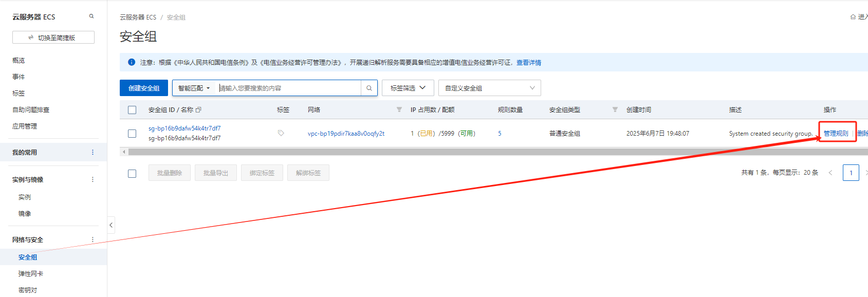Click the rule count 5 link

(x=500, y=133)
